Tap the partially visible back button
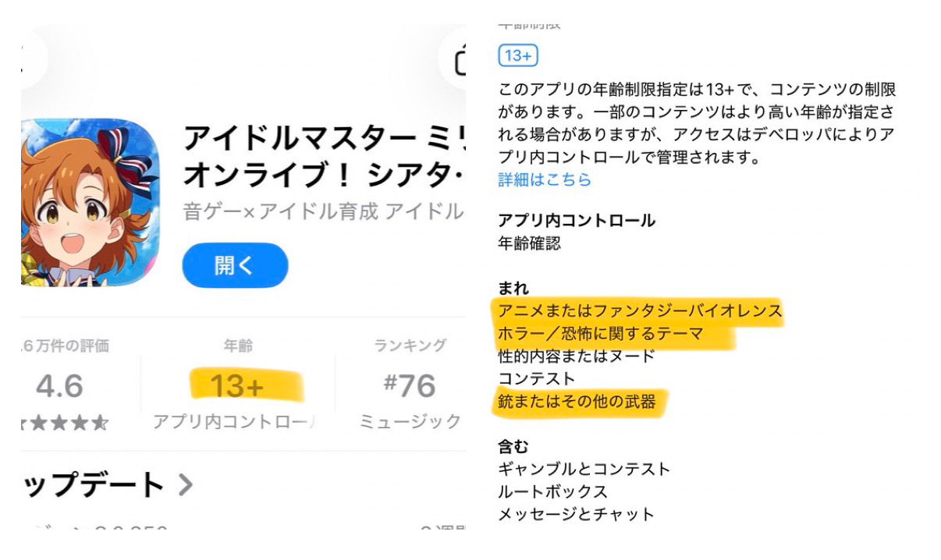 tap(31, 58)
